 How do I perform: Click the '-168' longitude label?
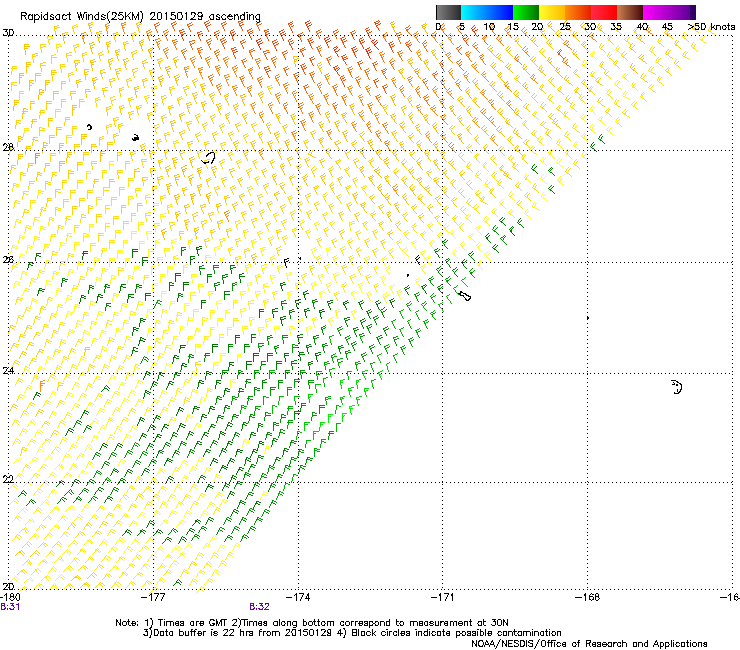[588, 597]
